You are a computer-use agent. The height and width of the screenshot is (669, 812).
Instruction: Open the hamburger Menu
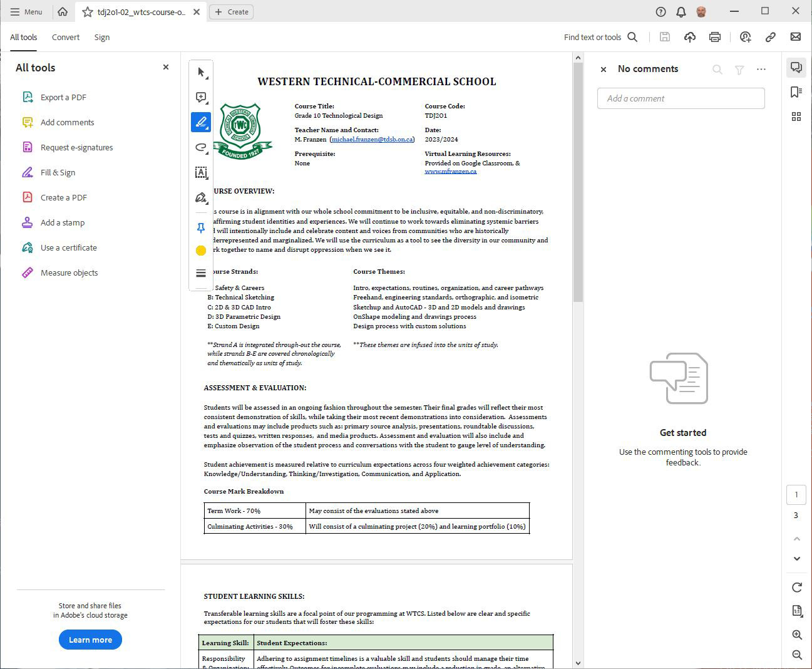26,12
